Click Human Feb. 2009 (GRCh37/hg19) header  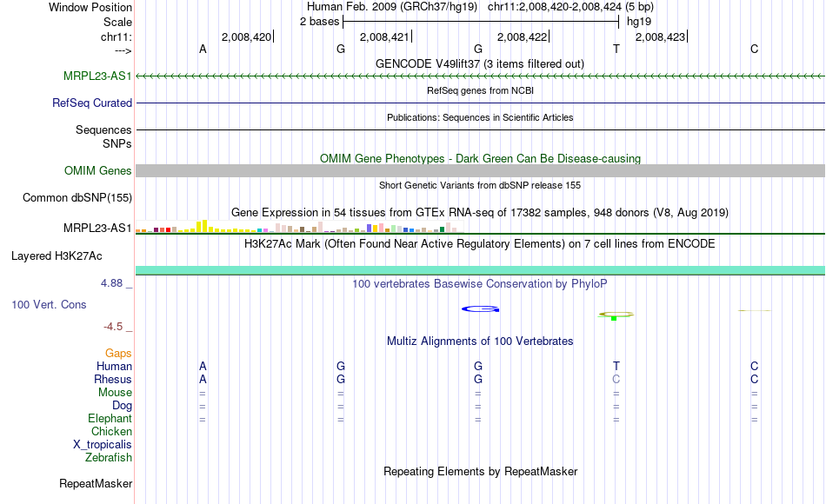[x=392, y=7]
